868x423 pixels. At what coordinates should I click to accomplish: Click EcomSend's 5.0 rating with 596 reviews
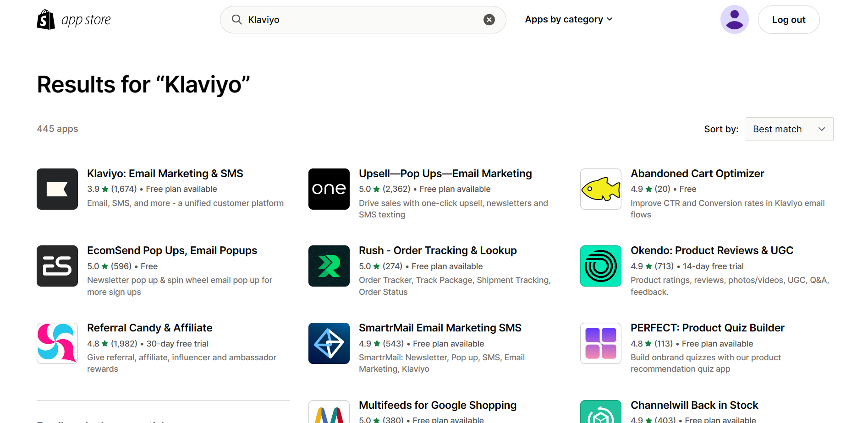point(109,266)
